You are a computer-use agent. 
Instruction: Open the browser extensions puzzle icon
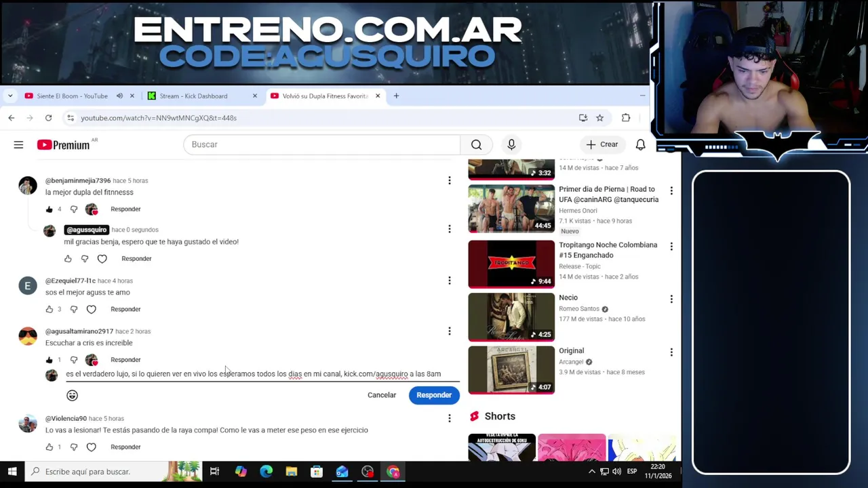(626, 118)
